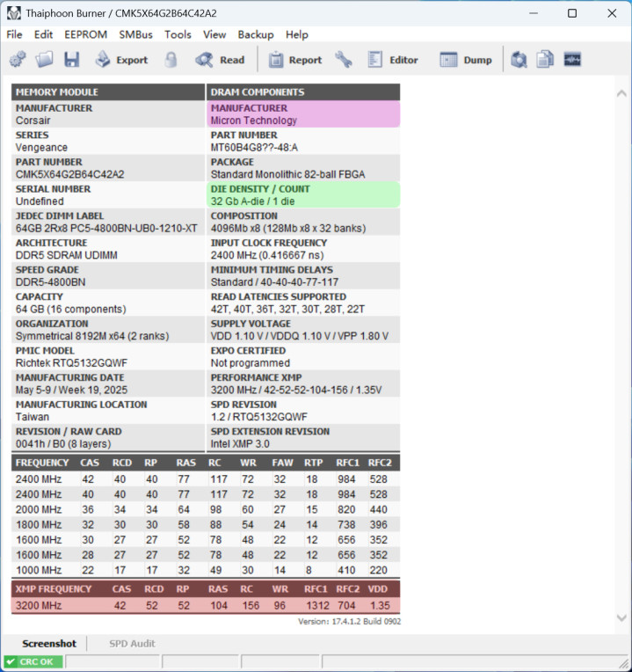Click the 0041h / B0 (8 layers) value
The width and height of the screenshot is (632, 672).
click(63, 444)
